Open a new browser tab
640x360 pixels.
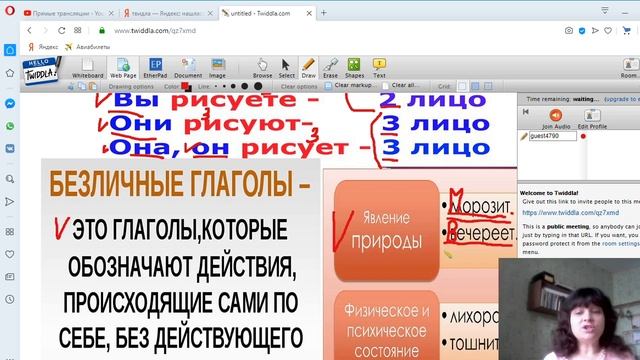324,13
